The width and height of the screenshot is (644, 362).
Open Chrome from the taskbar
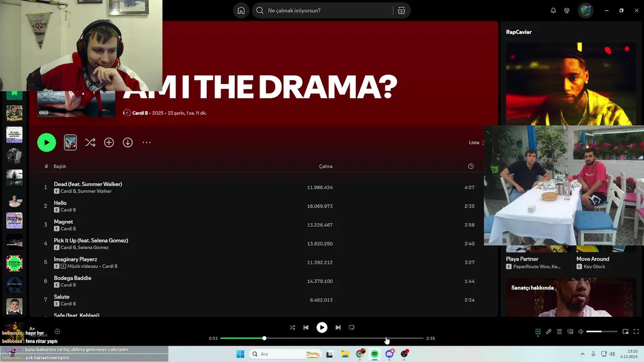tap(360, 354)
